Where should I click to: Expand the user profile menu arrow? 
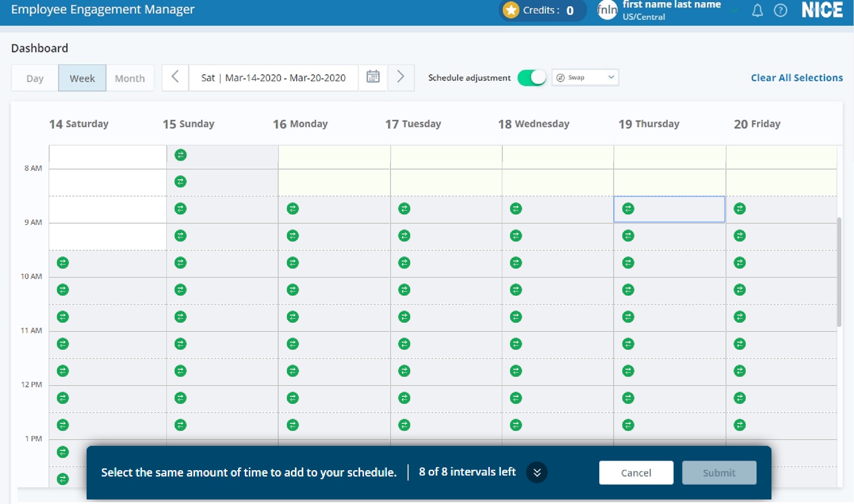tap(735, 10)
